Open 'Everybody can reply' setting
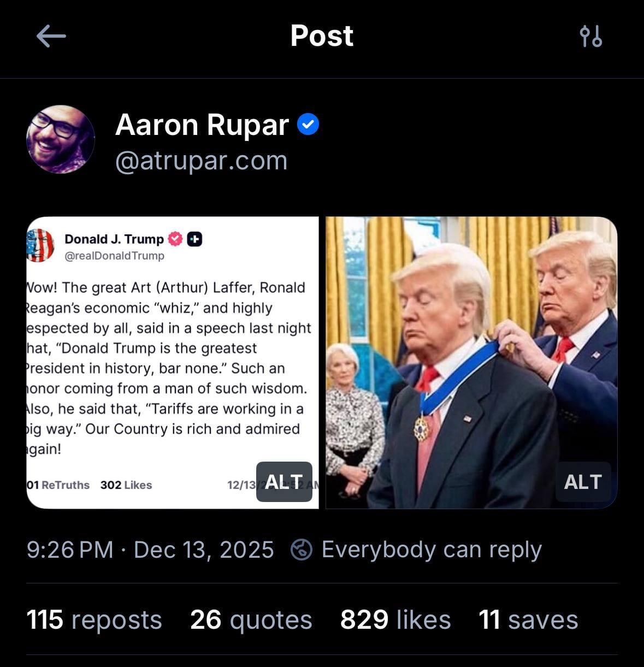Image resolution: width=644 pixels, height=667 pixels. click(x=432, y=550)
